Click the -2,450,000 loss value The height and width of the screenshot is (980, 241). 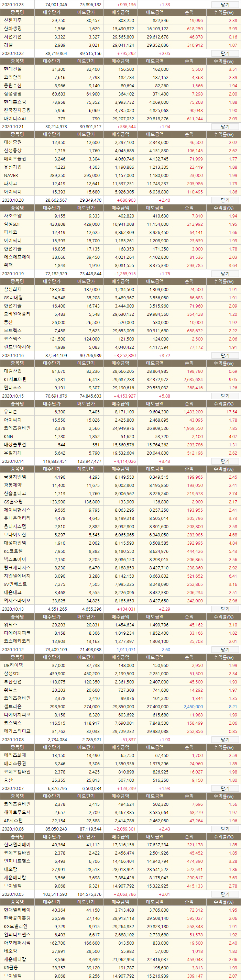[192, 707]
